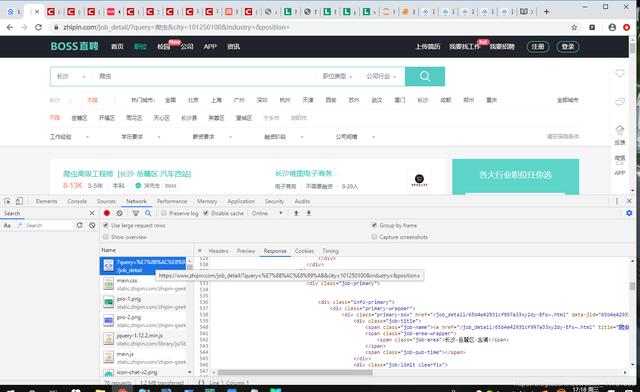The image size is (640, 392).
Task: Open the 公司行业 dropdown
Action: [x=381, y=76]
